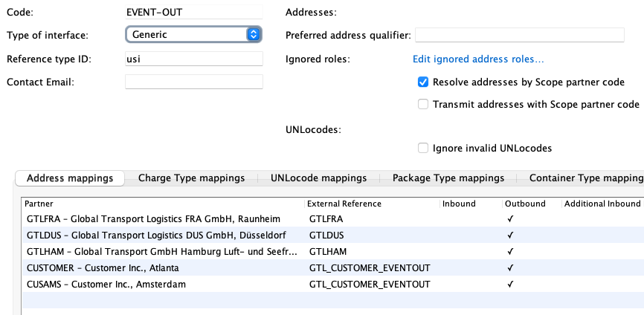Open Edit ignored address roles link

tap(478, 59)
